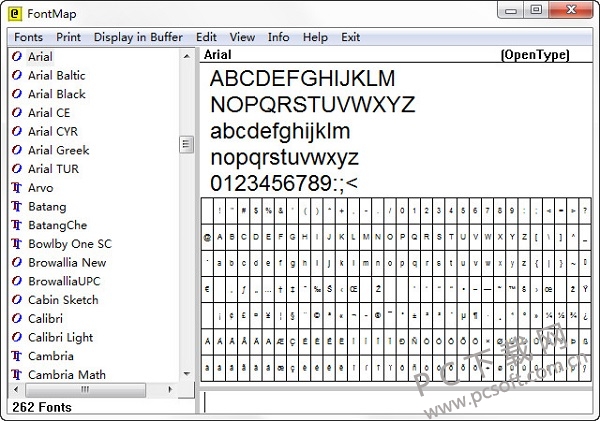Select the Arial font in list
Viewport: 600px width, 421px height.
40,57
